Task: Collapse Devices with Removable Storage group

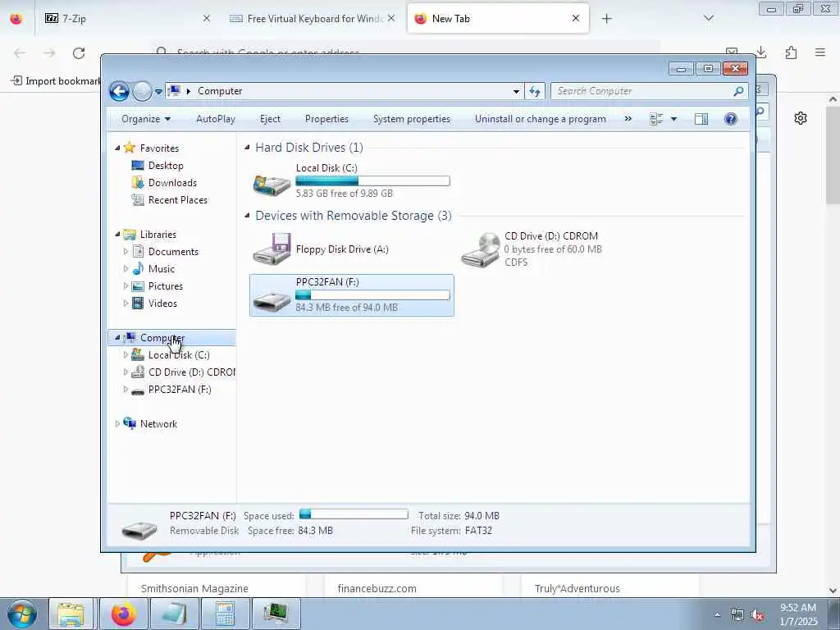Action: [x=247, y=216]
